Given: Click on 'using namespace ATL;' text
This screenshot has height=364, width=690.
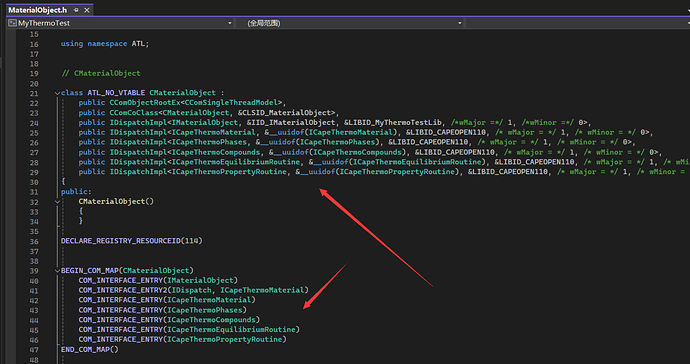Looking at the screenshot, I should pos(105,44).
